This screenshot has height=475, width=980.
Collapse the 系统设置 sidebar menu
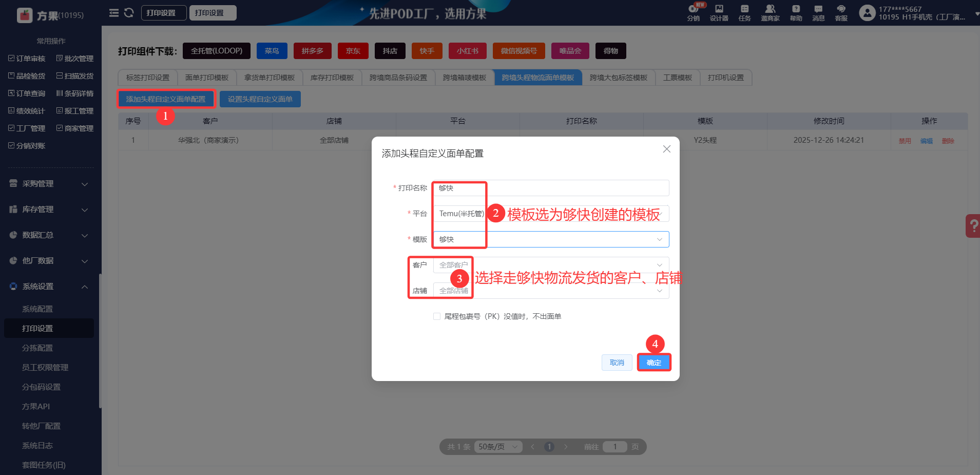click(x=49, y=287)
